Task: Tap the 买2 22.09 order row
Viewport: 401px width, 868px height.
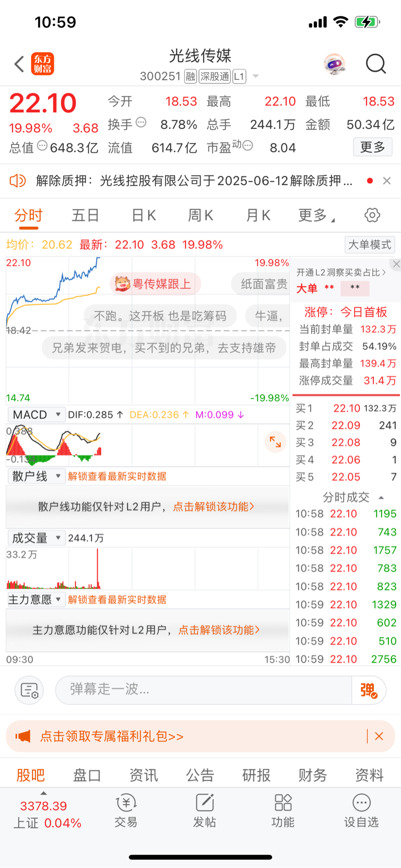Action: click(346, 425)
